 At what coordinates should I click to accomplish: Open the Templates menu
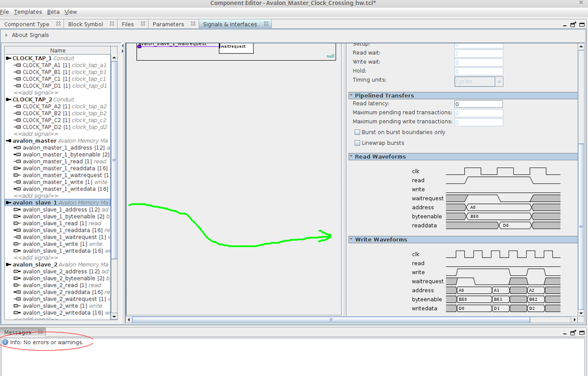[28, 12]
